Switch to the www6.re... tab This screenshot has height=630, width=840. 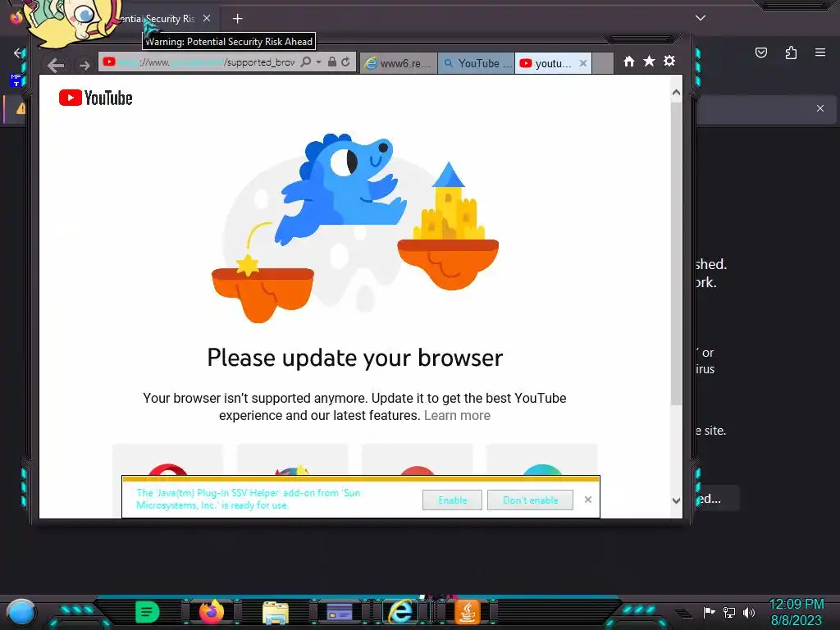(399, 63)
